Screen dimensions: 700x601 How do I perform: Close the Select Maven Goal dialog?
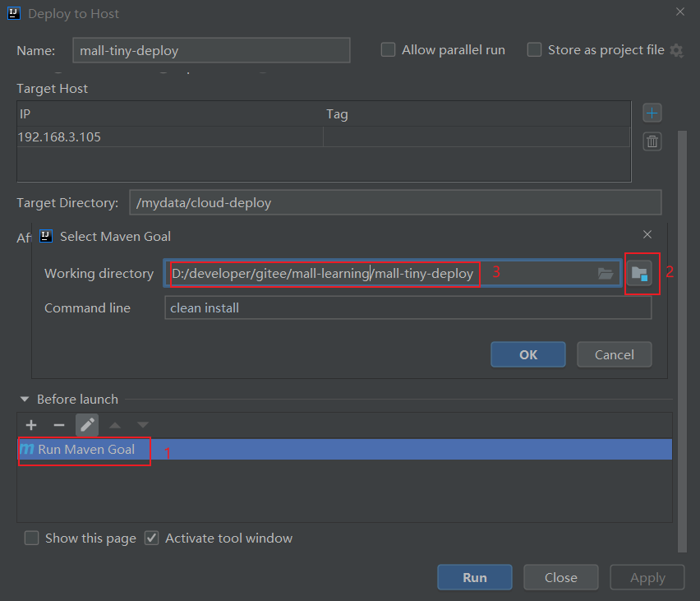(647, 236)
